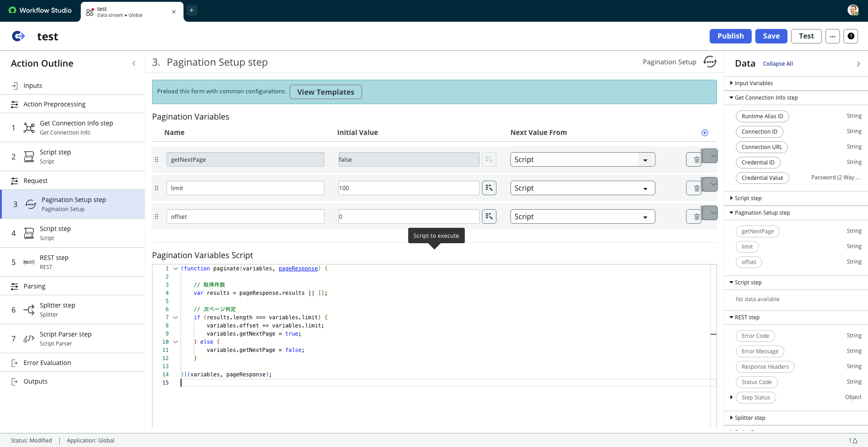
Task: Select the Parsing section
Action: pyautogui.click(x=72, y=286)
